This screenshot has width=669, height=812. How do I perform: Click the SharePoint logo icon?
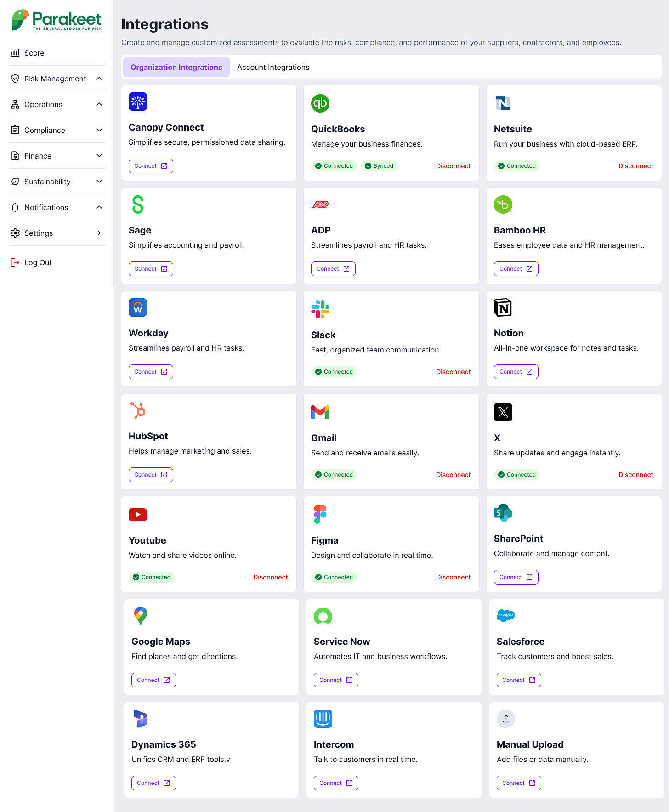(503, 513)
